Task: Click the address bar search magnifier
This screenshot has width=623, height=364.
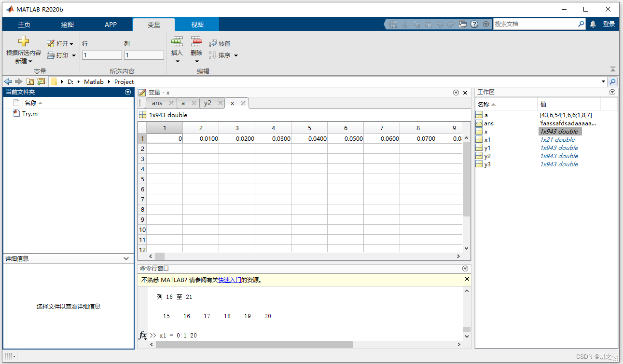Action: coord(612,81)
